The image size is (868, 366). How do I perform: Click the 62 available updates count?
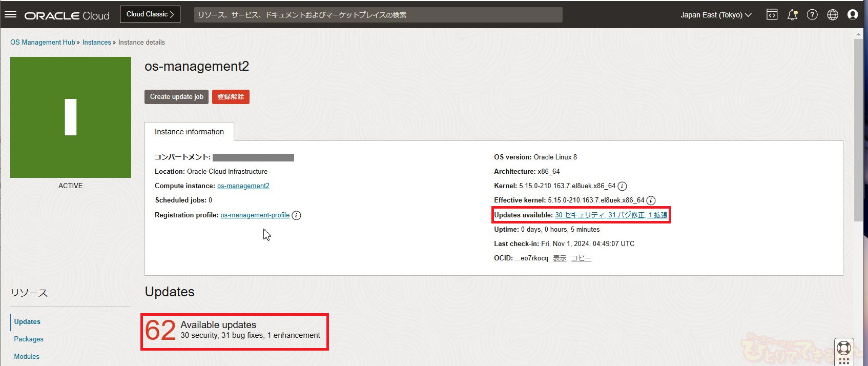coord(160,330)
